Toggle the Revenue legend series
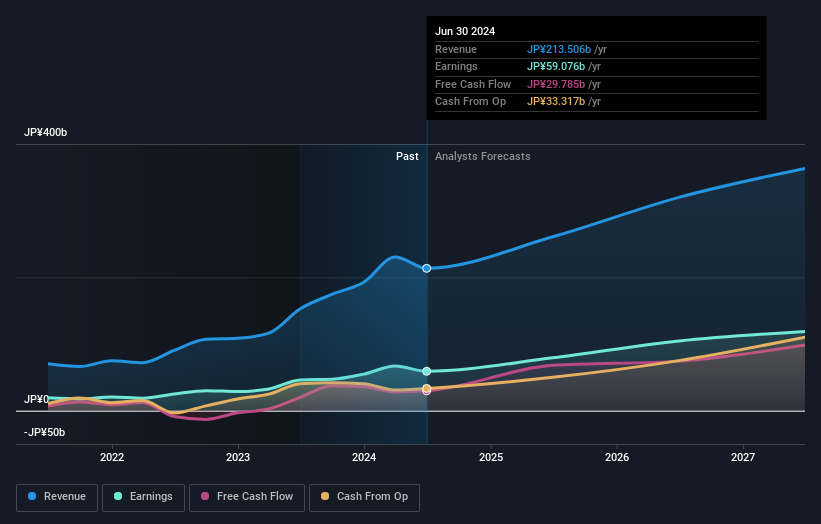This screenshot has height=524, width=821. 57,497
